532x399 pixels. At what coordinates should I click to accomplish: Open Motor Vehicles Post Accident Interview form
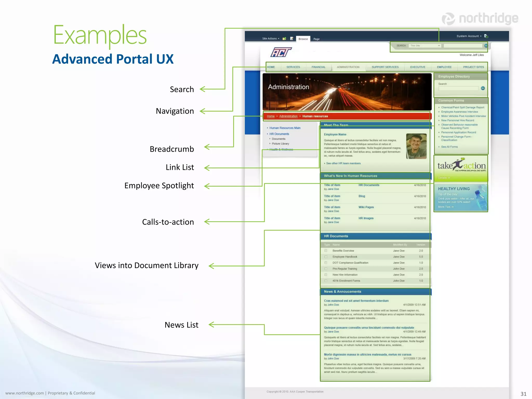click(463, 116)
